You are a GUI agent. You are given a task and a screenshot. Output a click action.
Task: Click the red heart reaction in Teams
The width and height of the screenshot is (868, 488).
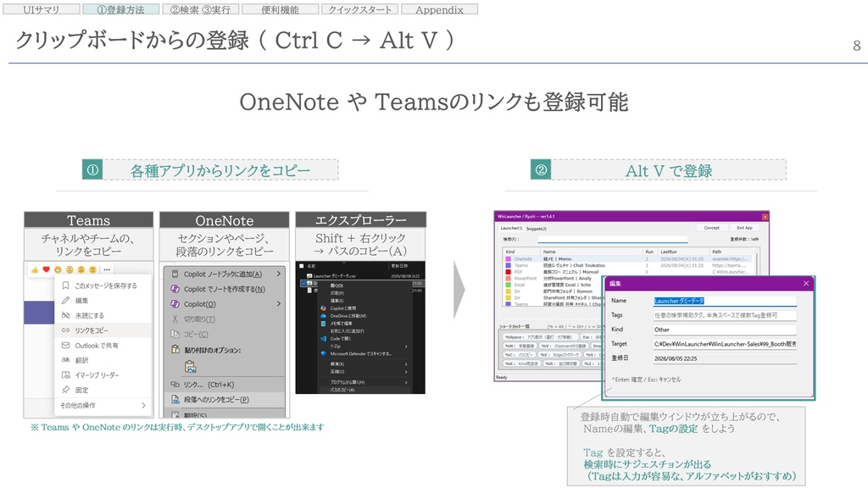click(x=46, y=269)
